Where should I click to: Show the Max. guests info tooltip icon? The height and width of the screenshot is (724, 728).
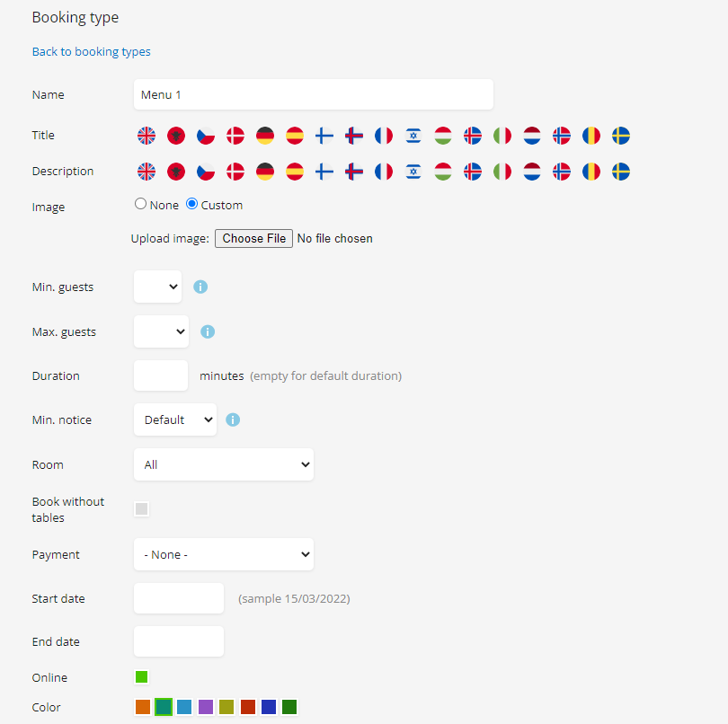tap(208, 331)
